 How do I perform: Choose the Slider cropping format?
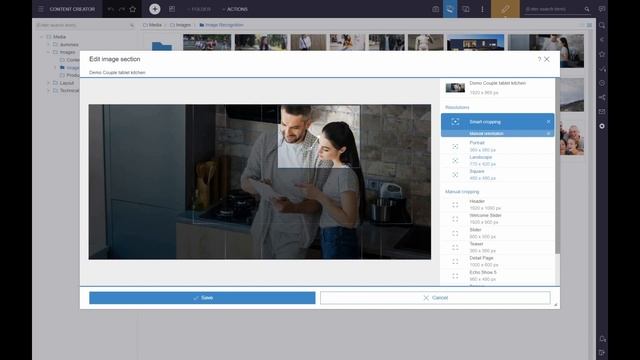pyautogui.click(x=498, y=233)
